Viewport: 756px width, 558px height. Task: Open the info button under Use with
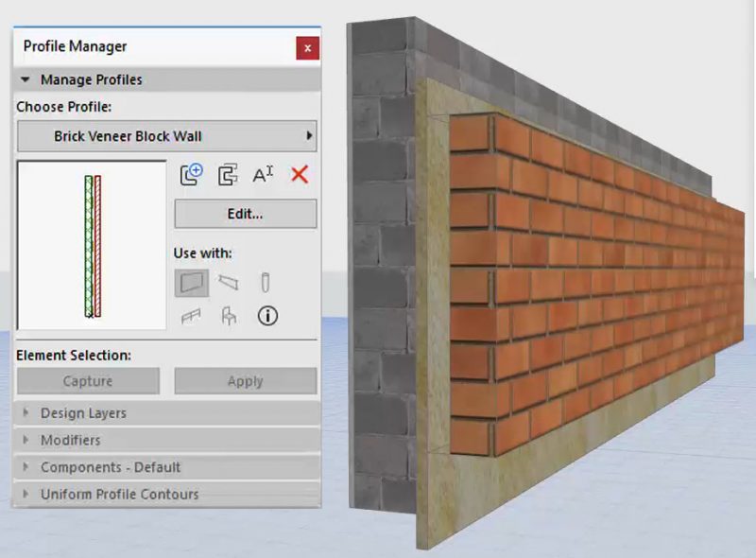point(267,317)
